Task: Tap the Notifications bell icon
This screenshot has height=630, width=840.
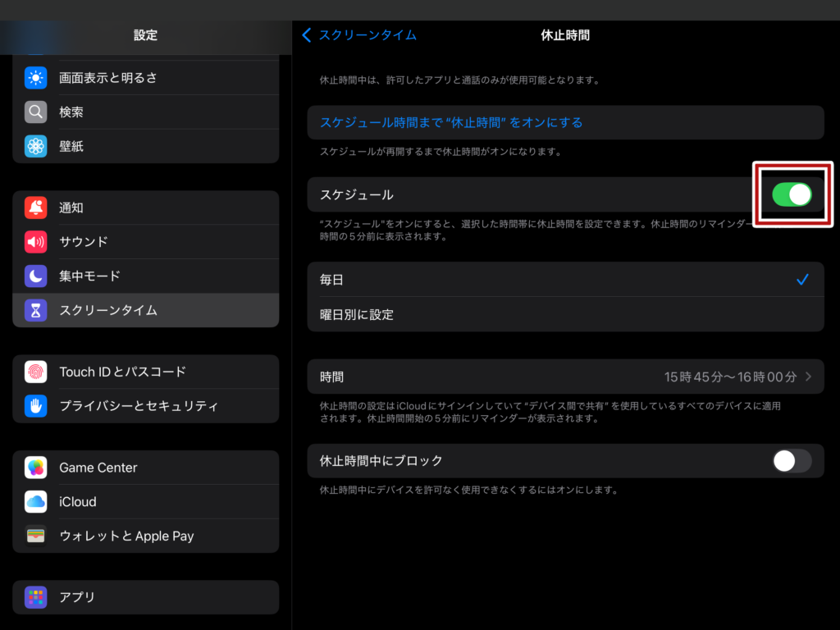Action: tap(35, 208)
